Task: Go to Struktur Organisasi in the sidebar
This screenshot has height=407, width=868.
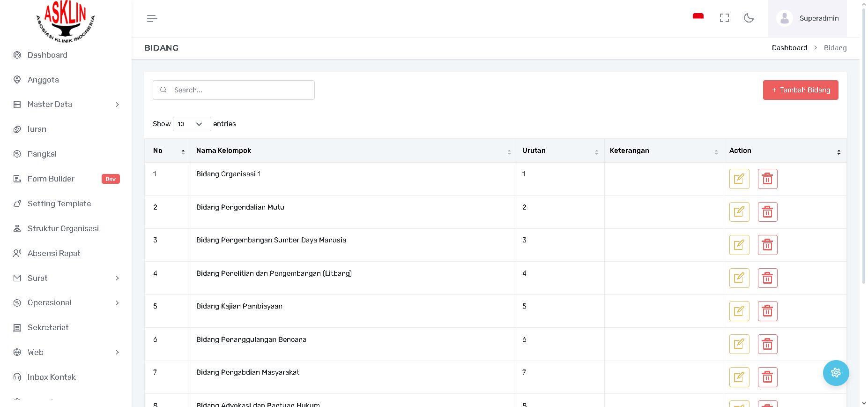Action: pyautogui.click(x=63, y=228)
